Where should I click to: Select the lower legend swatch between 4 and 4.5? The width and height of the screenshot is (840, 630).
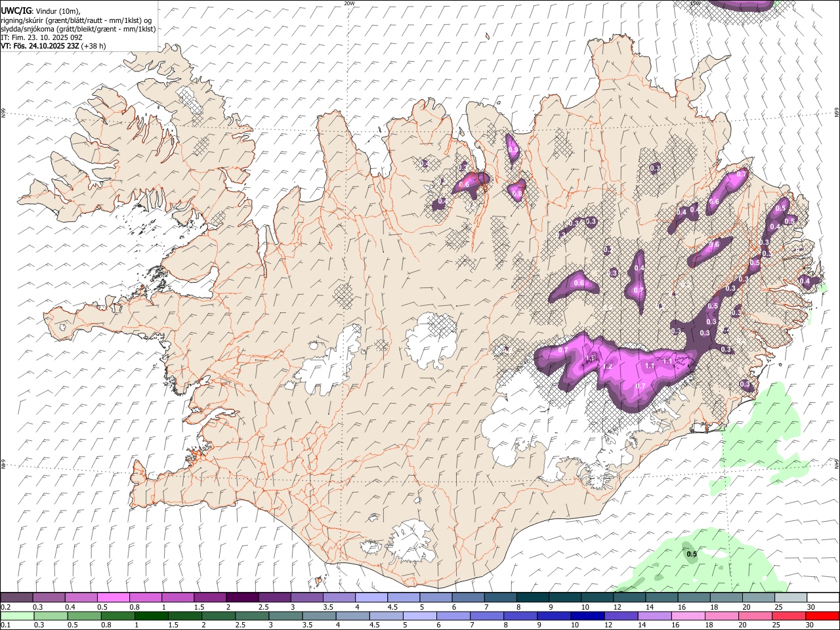pyautogui.click(x=353, y=616)
